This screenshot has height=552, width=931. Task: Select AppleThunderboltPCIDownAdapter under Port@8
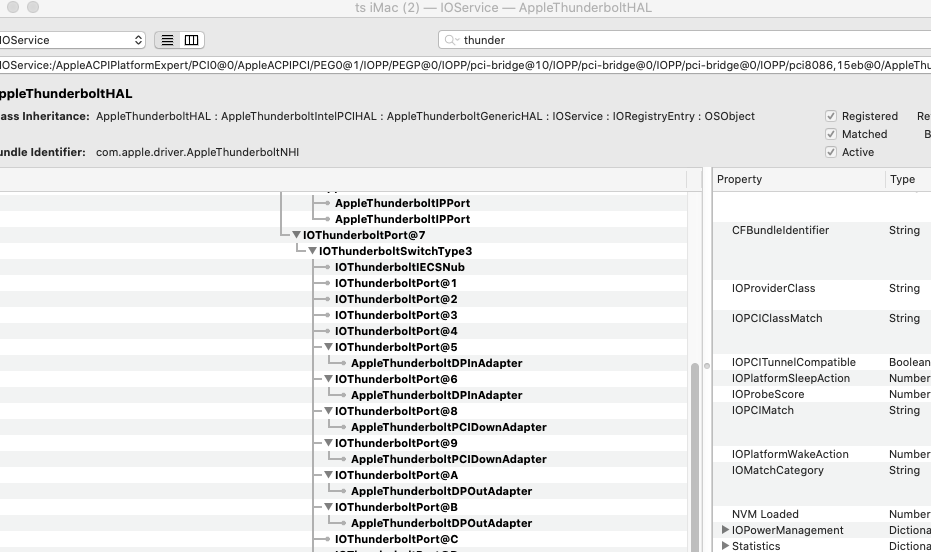coord(448,427)
